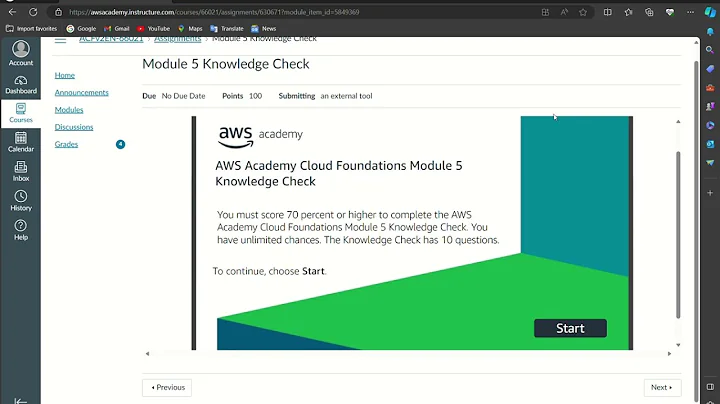This screenshot has height=404, width=720.
Task: Open Inbox in Canvas navigation
Action: coord(21,171)
